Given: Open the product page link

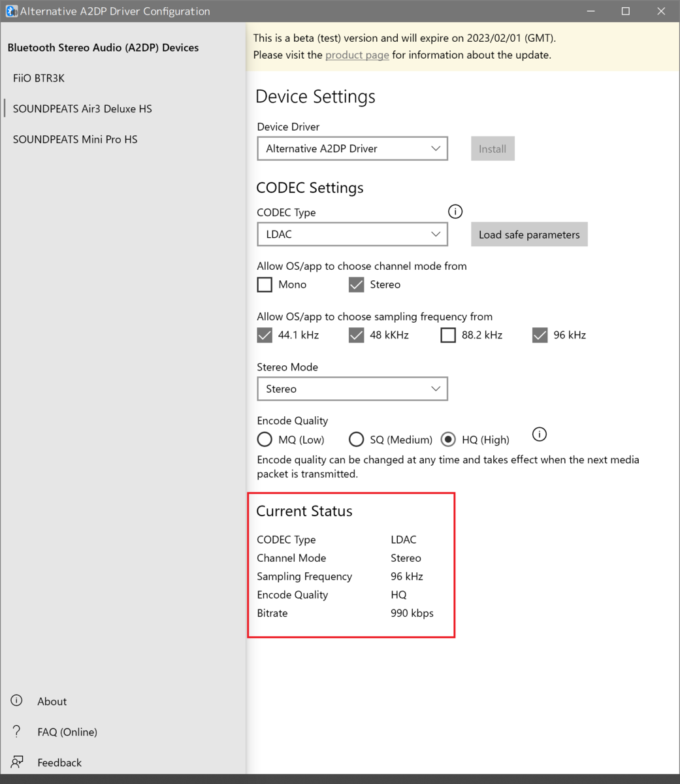Looking at the screenshot, I should (357, 55).
